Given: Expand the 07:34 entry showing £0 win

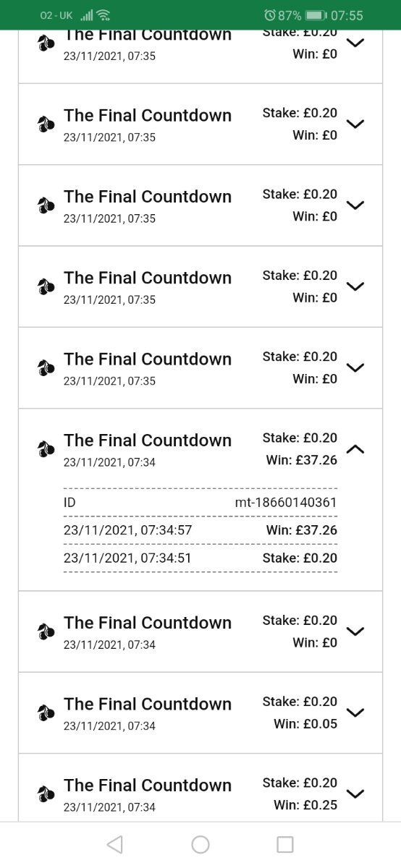Looking at the screenshot, I should tap(355, 631).
